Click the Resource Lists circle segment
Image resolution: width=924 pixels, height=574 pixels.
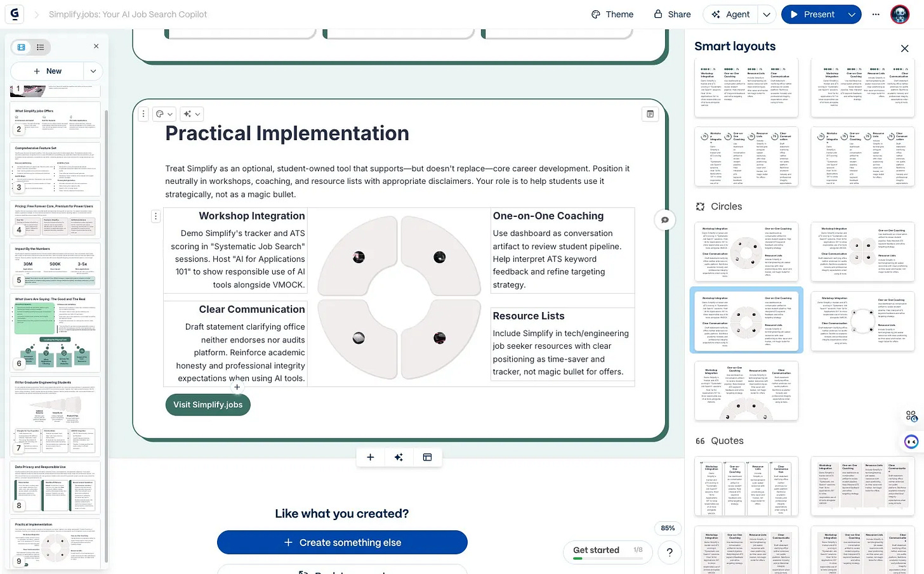tap(440, 338)
